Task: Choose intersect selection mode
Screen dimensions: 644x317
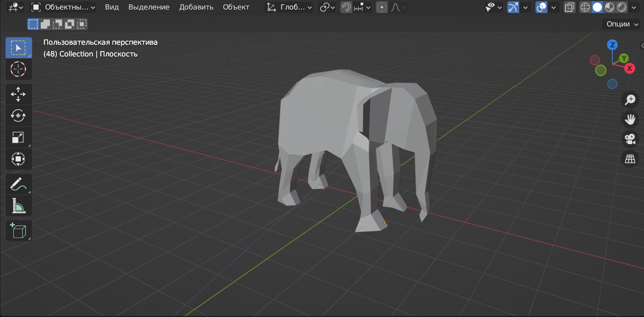Action: pos(82,24)
